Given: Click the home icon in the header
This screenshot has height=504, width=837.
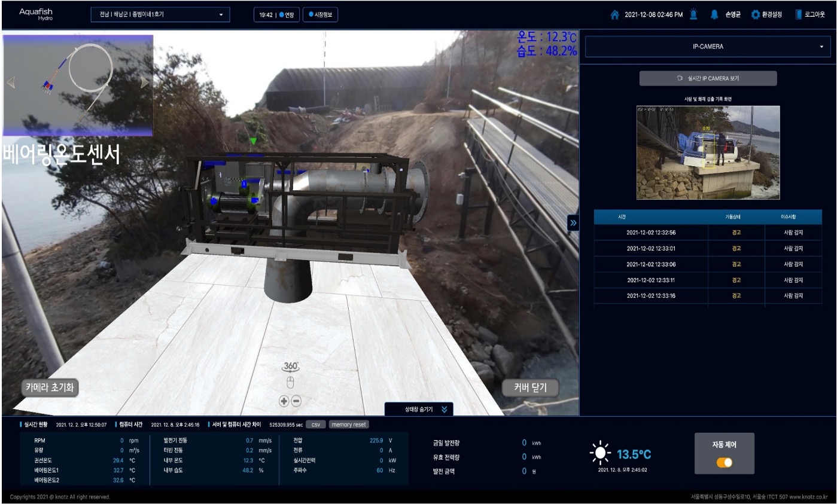Looking at the screenshot, I should [614, 15].
